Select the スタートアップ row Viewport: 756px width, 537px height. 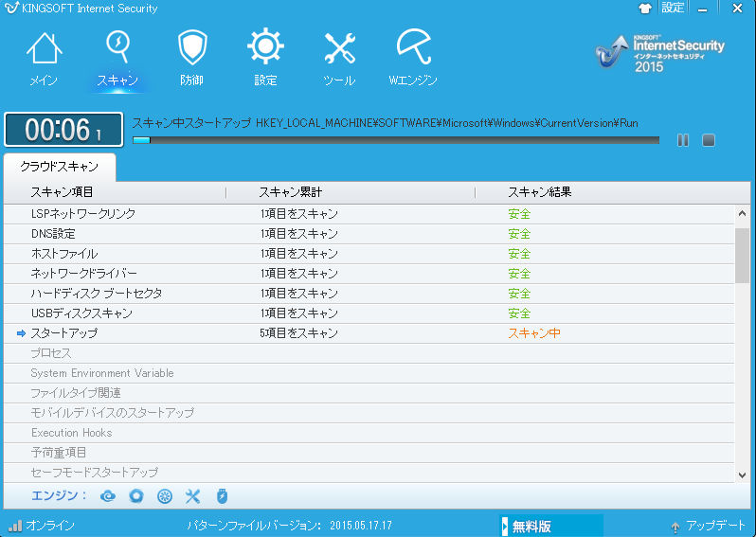[369, 333]
